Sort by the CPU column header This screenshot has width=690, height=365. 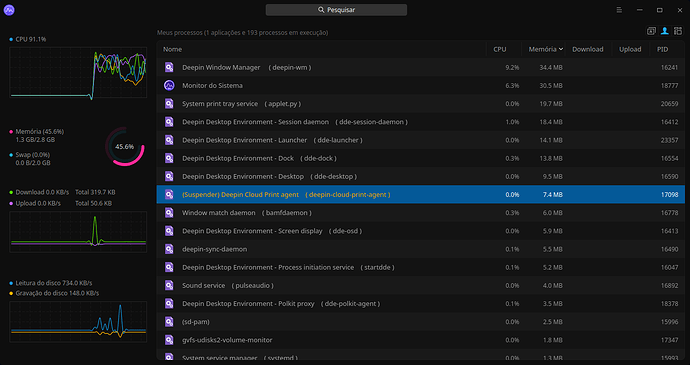click(504, 49)
